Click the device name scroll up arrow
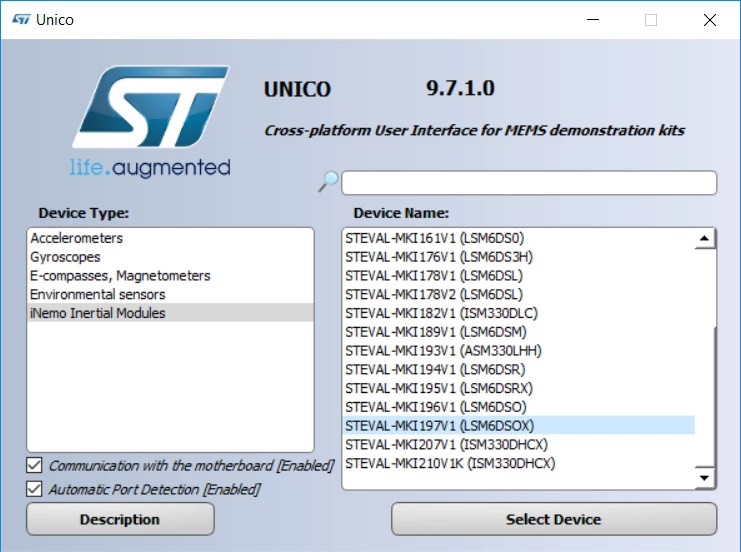This screenshot has height=552, width=741. click(x=704, y=238)
